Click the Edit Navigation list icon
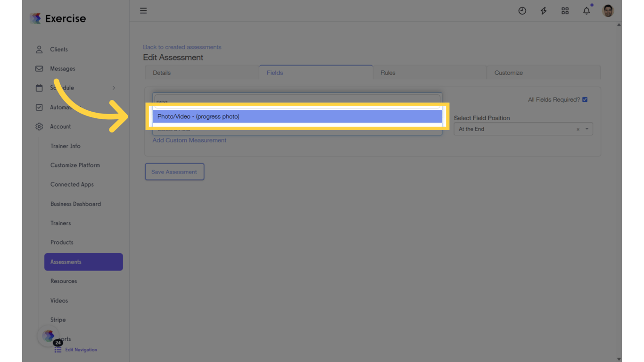 (x=58, y=349)
